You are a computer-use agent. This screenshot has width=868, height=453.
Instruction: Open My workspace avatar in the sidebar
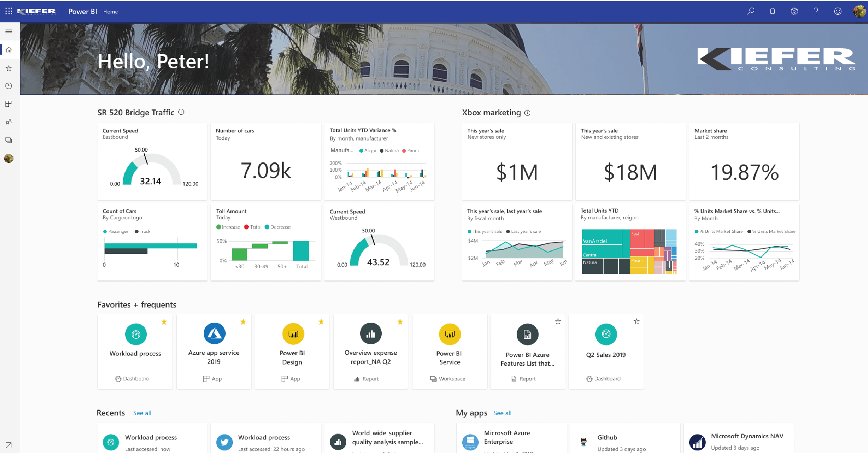point(8,158)
